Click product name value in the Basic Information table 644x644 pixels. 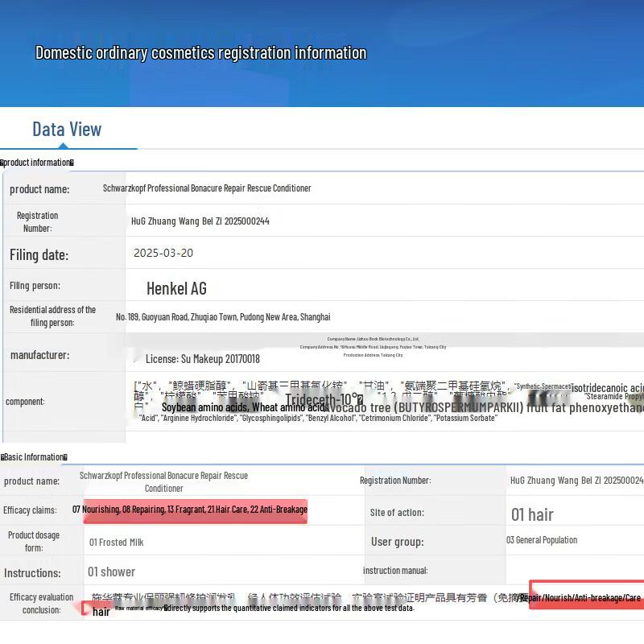tap(163, 481)
